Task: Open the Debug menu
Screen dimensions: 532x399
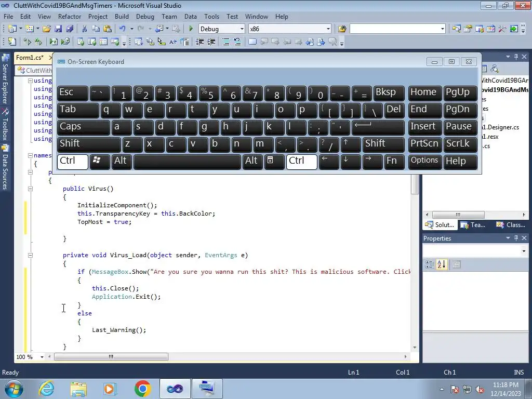Action: click(145, 16)
